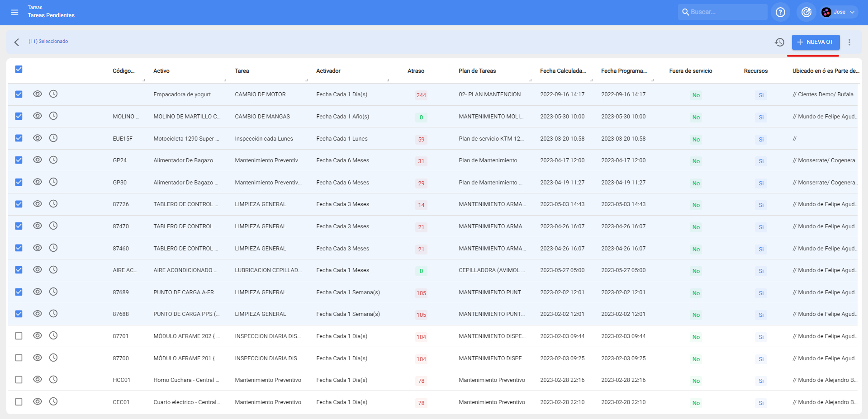Open the Activo column filter arrow
Image resolution: width=868 pixels, height=419 pixels.
pos(225,80)
